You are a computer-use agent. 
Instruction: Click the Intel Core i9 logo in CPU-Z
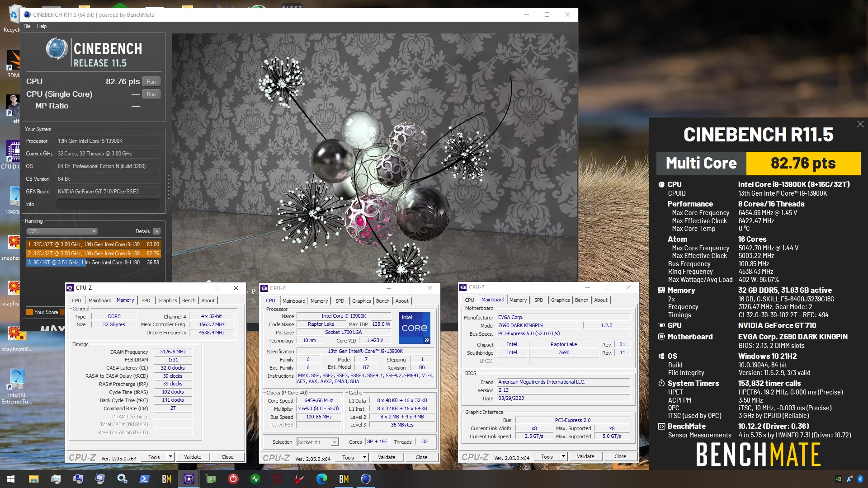tap(414, 328)
